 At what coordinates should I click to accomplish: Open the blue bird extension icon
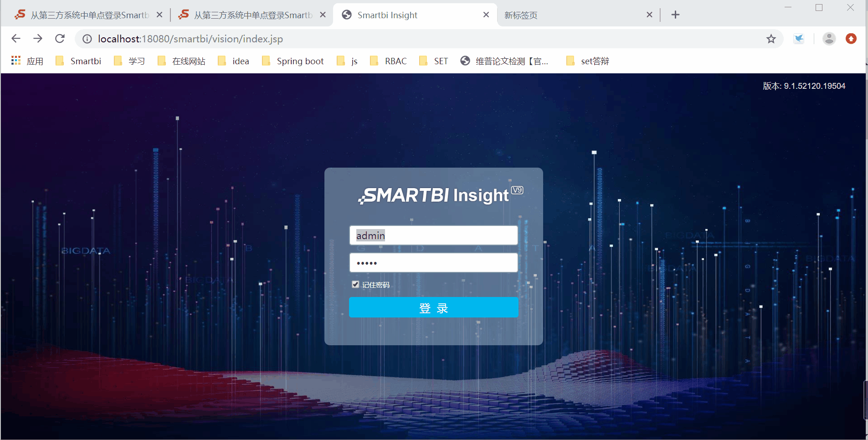[x=799, y=39]
